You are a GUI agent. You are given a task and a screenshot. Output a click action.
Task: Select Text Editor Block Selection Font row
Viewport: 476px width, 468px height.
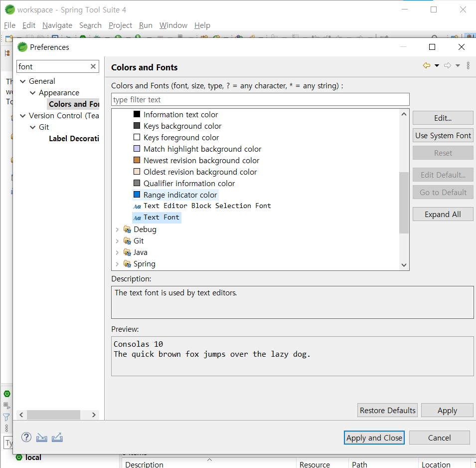202,206
